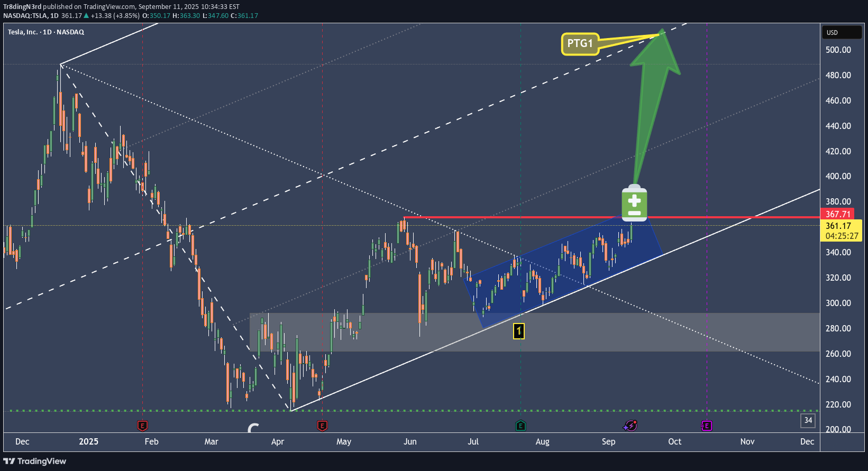Screen dimensions: 868x471
Task: Click the purple lightning event icon in Sep
Action: click(x=630, y=426)
